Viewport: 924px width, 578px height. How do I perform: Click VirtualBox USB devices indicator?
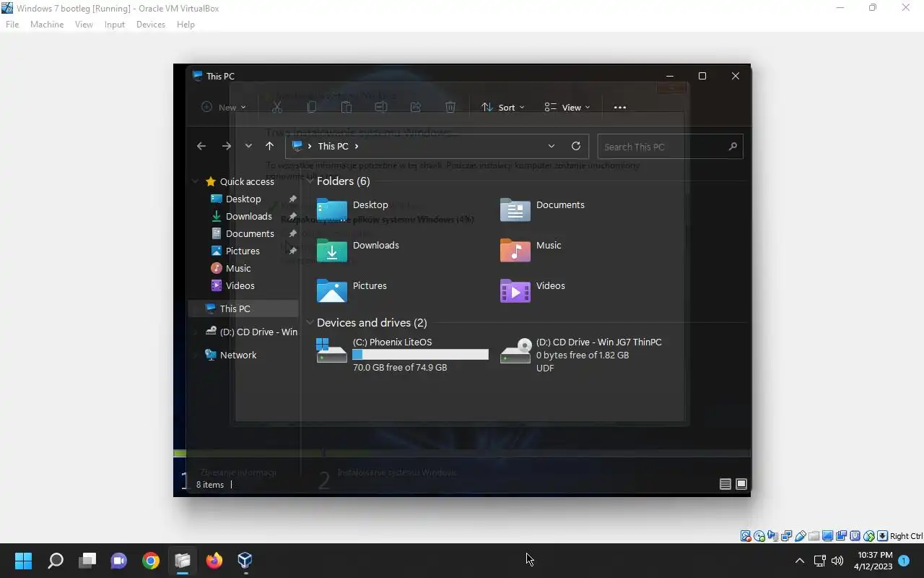tap(801, 536)
